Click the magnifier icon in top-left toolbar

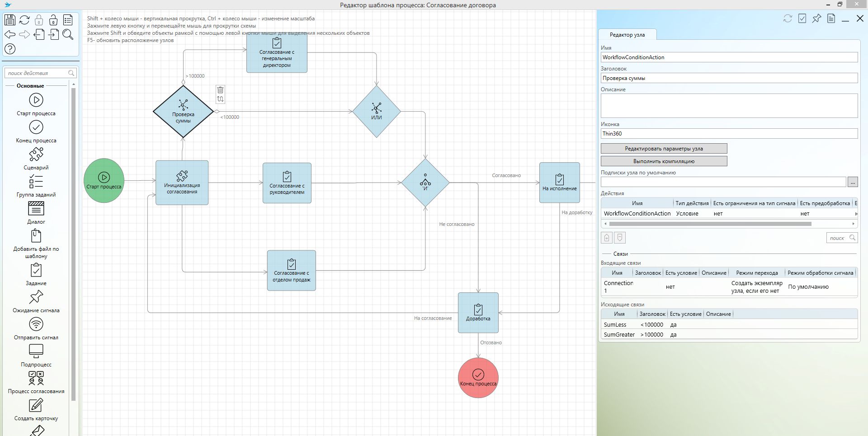click(x=68, y=34)
